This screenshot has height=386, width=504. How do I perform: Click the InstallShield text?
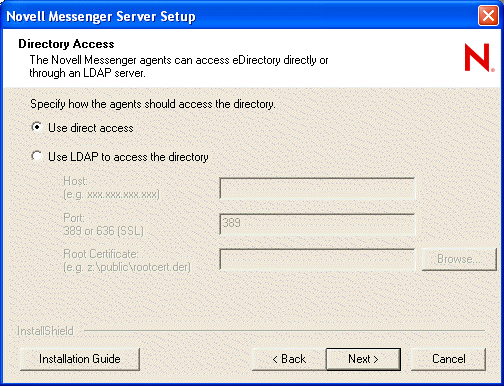[x=45, y=331]
